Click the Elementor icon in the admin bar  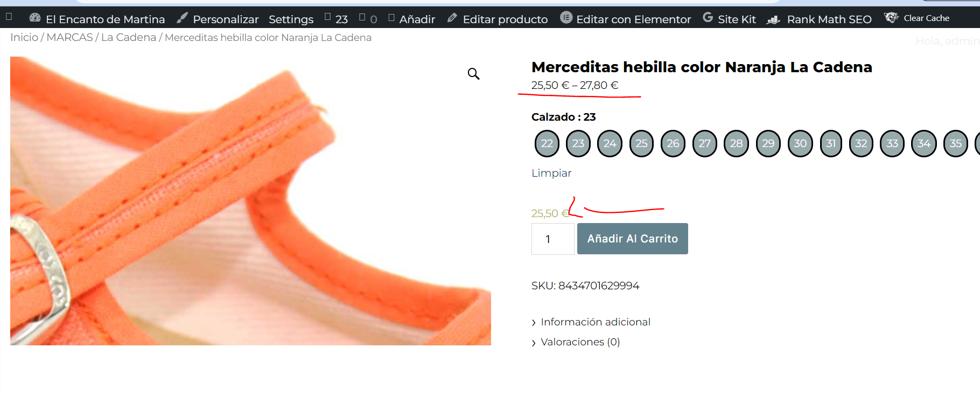click(566, 18)
